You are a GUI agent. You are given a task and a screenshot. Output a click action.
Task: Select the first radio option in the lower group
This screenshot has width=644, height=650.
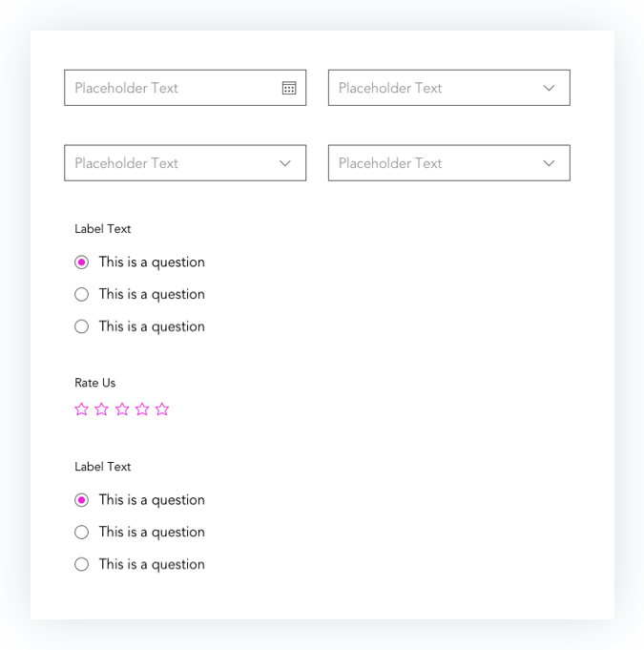[x=82, y=500]
